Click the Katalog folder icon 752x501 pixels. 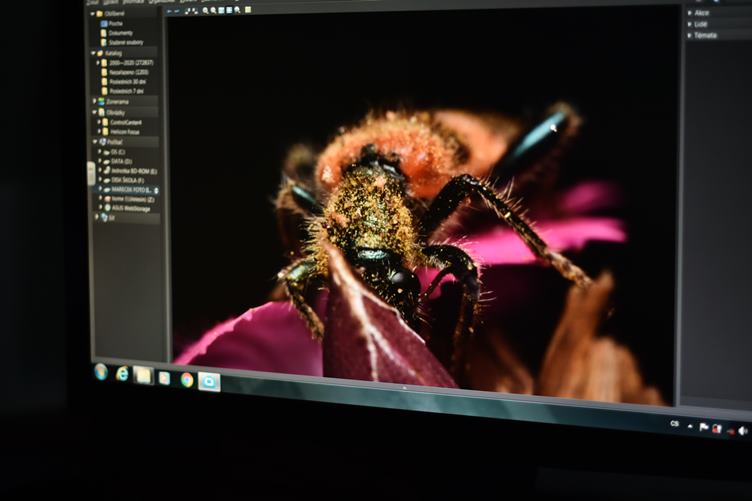(101, 53)
